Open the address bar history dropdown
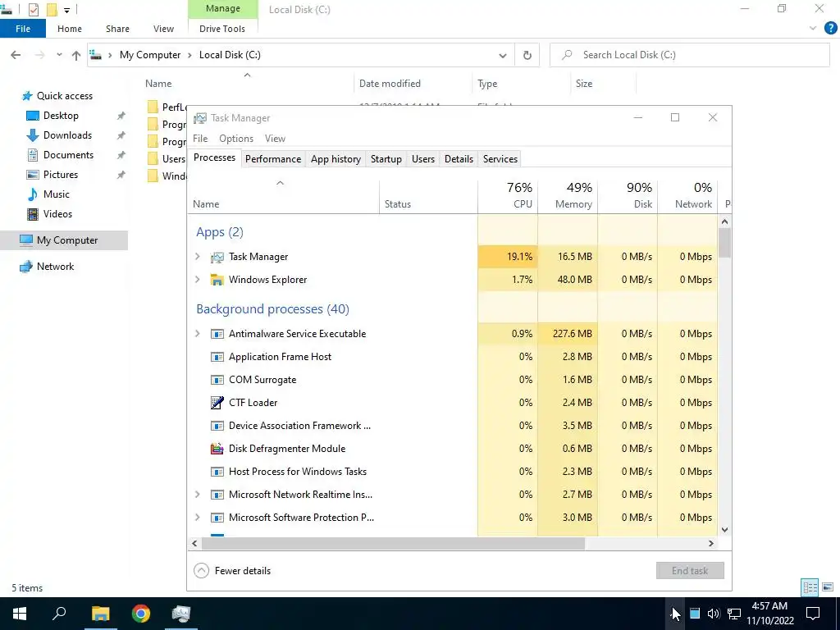 click(x=503, y=55)
